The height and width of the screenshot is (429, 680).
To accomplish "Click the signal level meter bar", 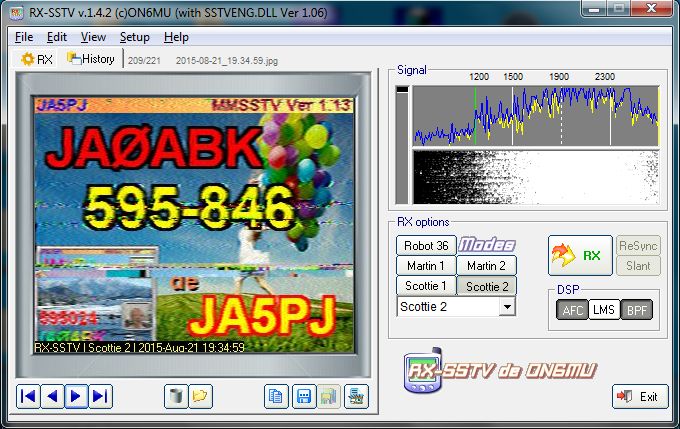I will pyautogui.click(x=402, y=144).
